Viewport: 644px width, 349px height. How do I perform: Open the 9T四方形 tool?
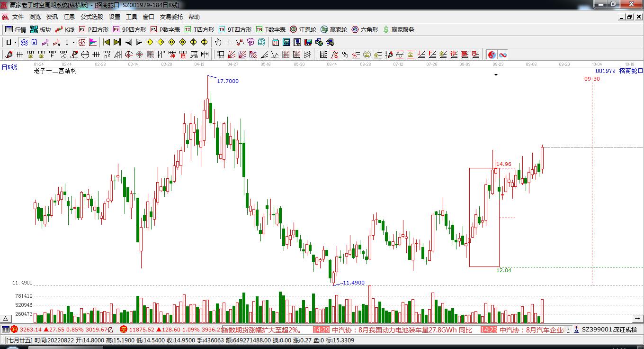(x=235, y=29)
